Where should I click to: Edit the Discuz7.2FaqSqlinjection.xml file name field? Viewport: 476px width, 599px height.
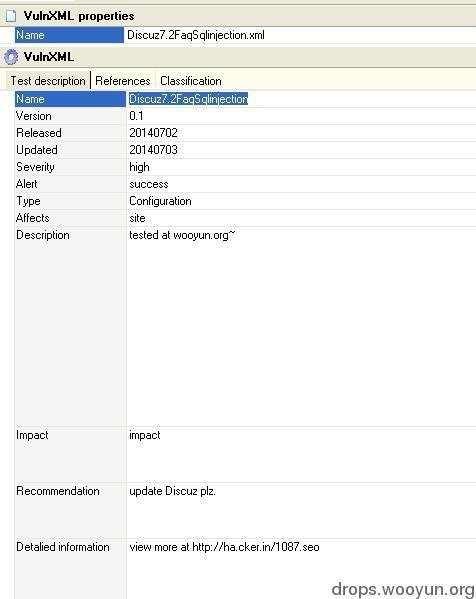(x=300, y=35)
